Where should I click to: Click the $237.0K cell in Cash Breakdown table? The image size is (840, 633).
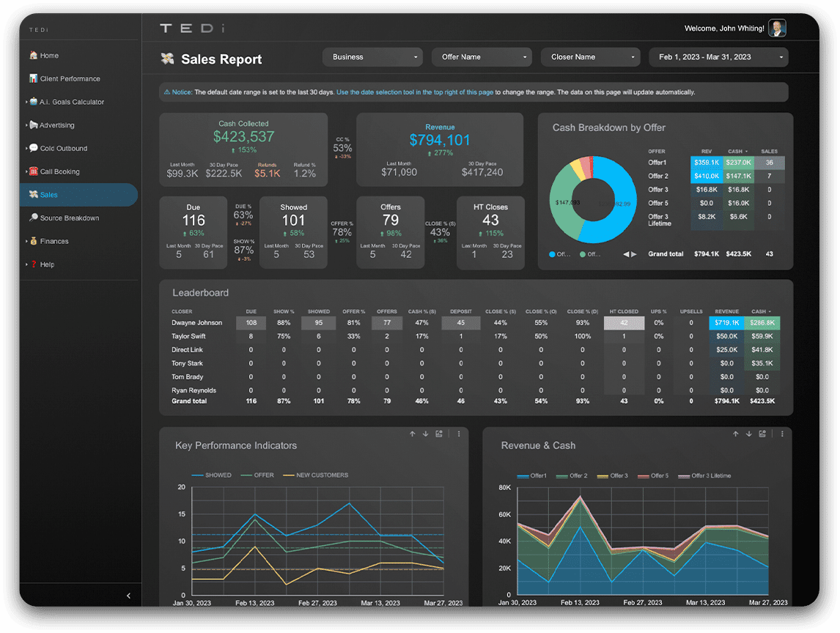click(738, 162)
